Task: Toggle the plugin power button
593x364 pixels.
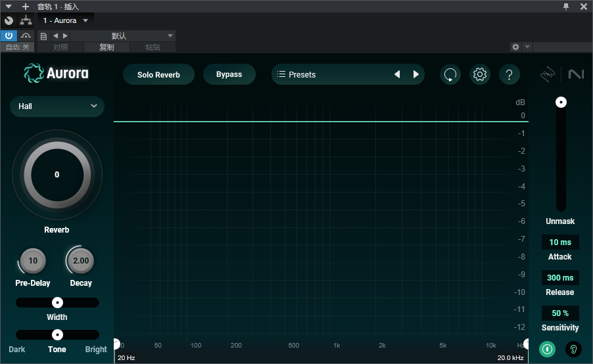Action: [9, 35]
